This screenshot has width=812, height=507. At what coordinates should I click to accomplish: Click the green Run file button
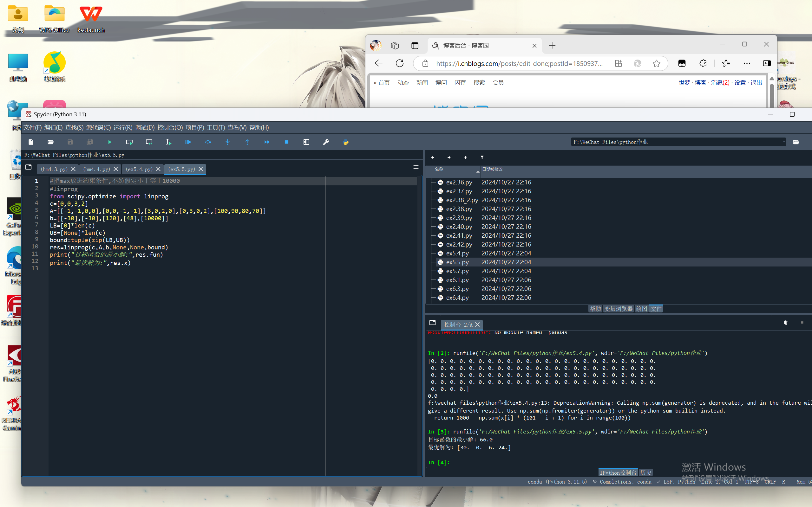coord(110,142)
